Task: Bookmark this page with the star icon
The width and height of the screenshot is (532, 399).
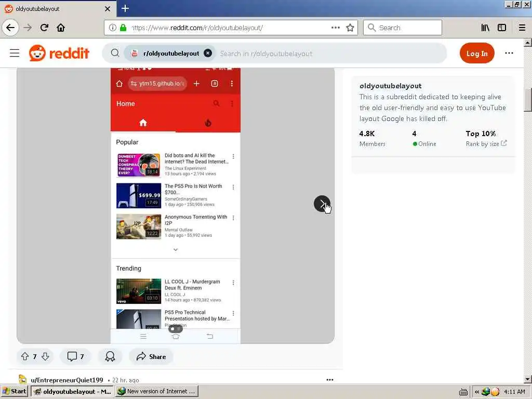Action: click(350, 28)
